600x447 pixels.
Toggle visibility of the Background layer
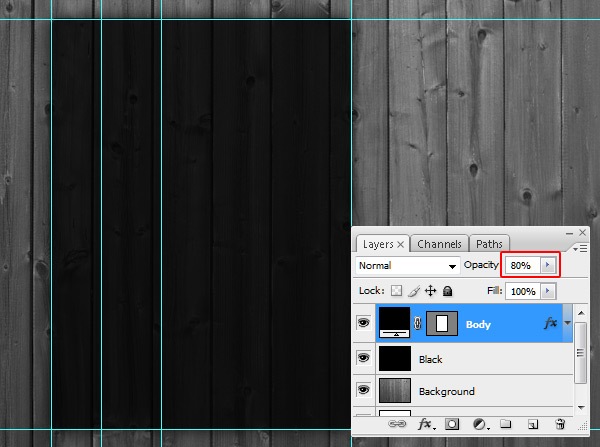click(363, 391)
